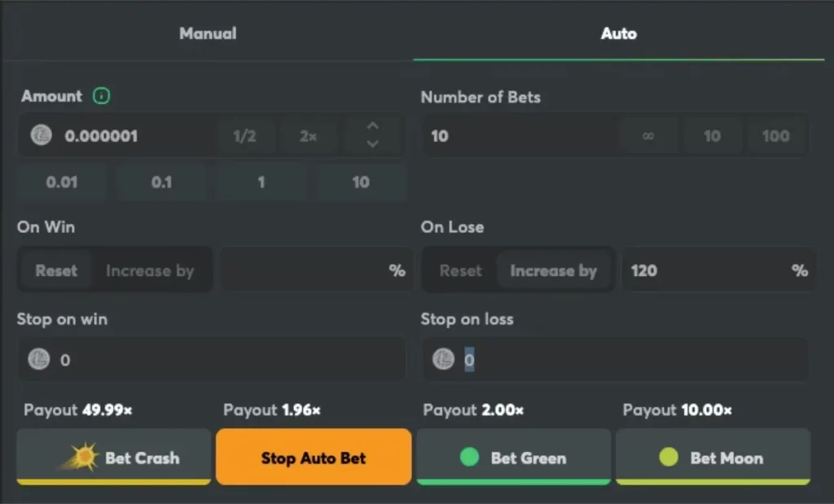Click the yellow circle on Bet Moon

(669, 457)
